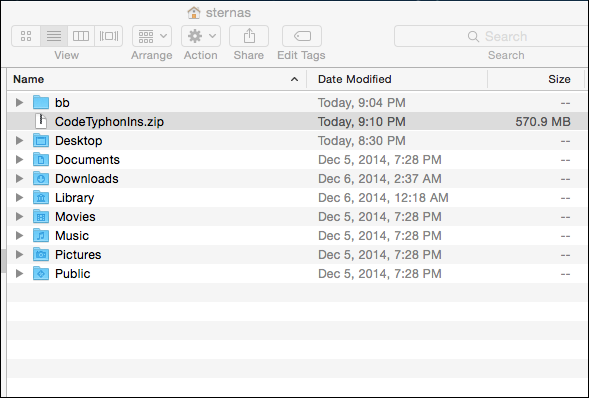Image resolution: width=589 pixels, height=398 pixels.
Task: Click Dec 6, 2014, 2:37 AM date
Action: tap(380, 179)
